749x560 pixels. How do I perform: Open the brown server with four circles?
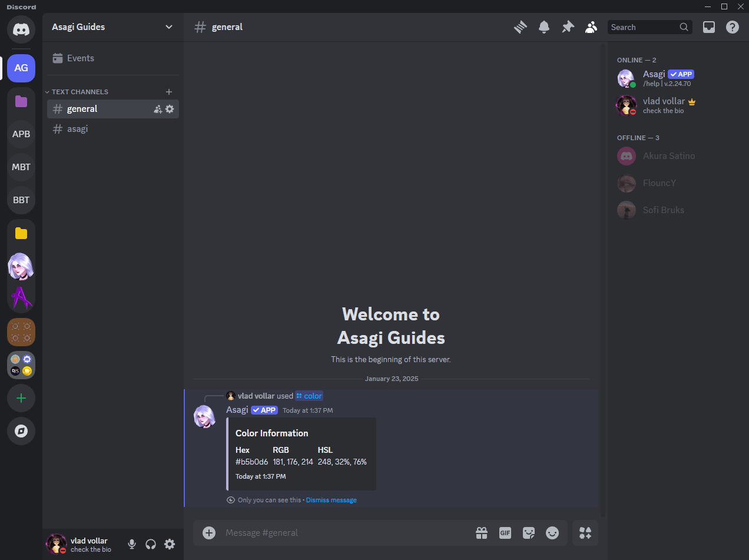click(x=21, y=332)
